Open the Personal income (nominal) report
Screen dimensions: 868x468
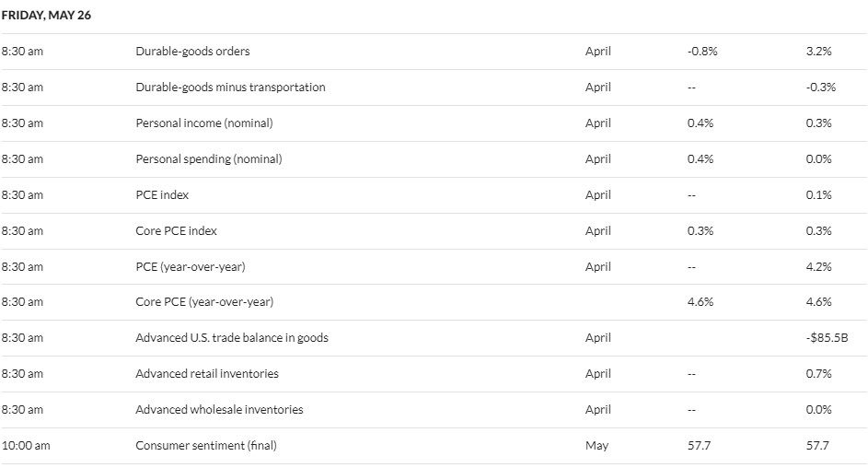204,123
